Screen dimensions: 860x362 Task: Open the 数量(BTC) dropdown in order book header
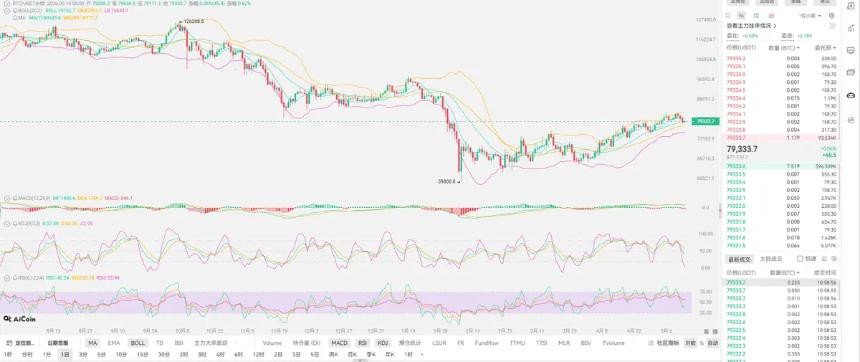784,48
